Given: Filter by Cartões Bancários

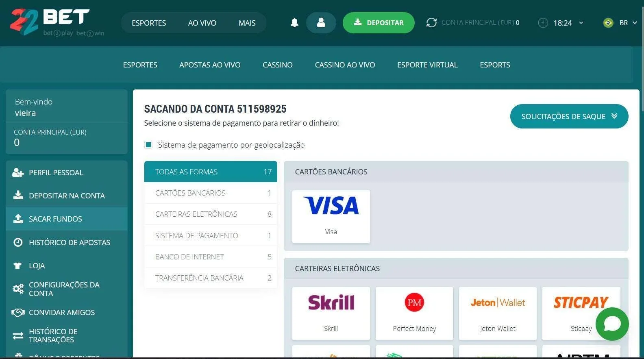Looking at the screenshot, I should pos(211,193).
